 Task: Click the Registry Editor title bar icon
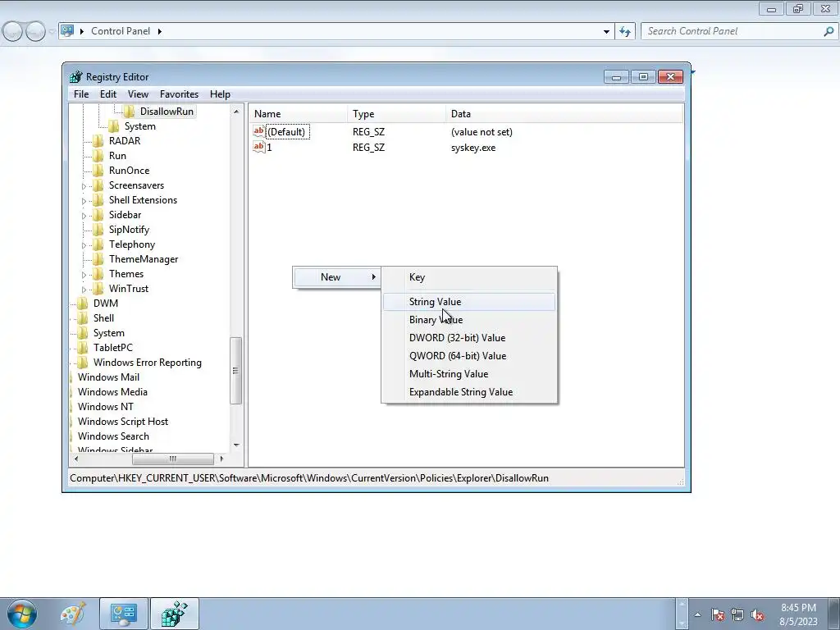click(x=76, y=76)
